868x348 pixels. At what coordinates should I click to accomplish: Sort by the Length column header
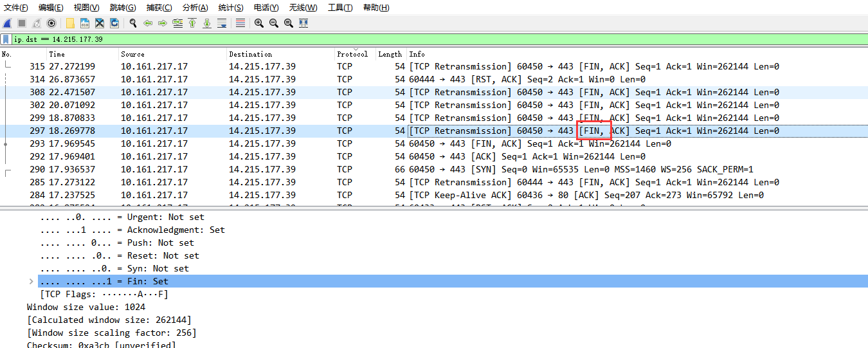[391, 54]
